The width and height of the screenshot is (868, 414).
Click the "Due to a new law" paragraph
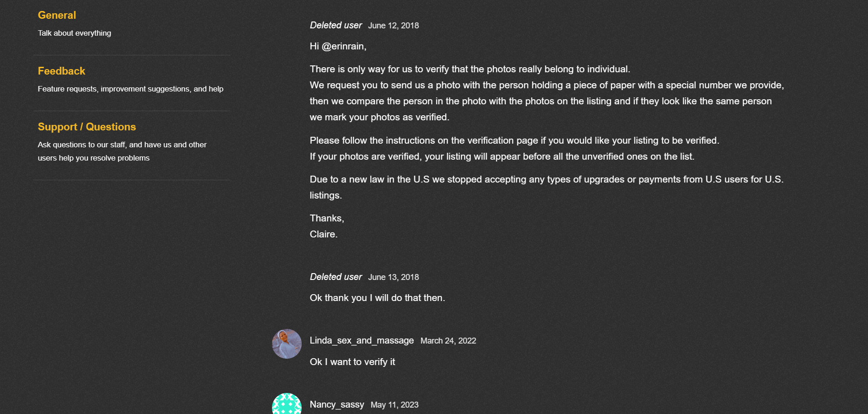click(x=546, y=179)
